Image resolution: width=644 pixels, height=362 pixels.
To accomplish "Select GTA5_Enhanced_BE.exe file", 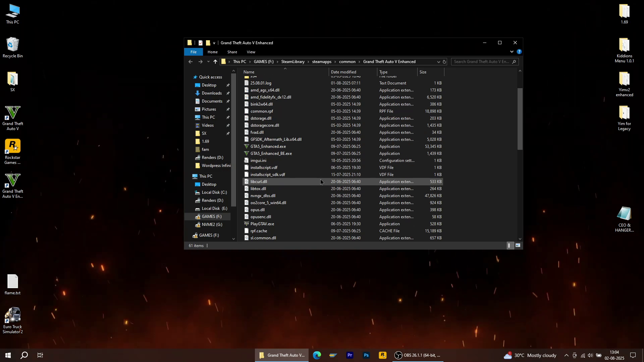I will tap(342, 154).
